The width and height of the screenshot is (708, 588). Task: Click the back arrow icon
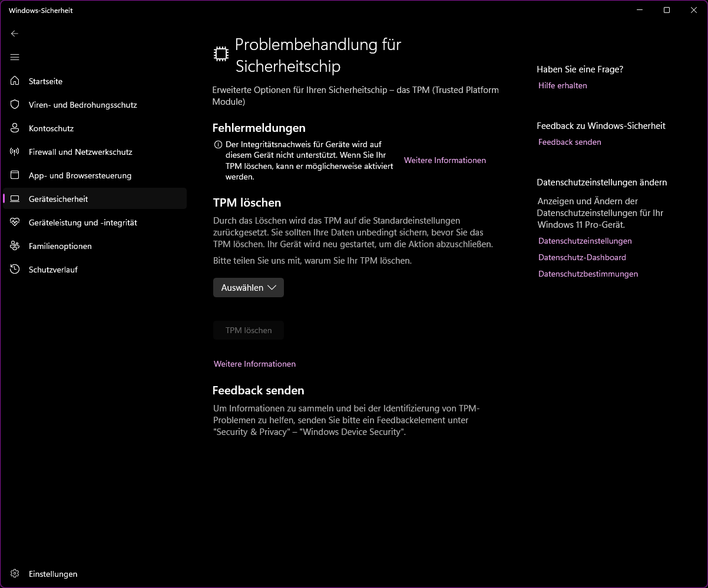point(15,34)
